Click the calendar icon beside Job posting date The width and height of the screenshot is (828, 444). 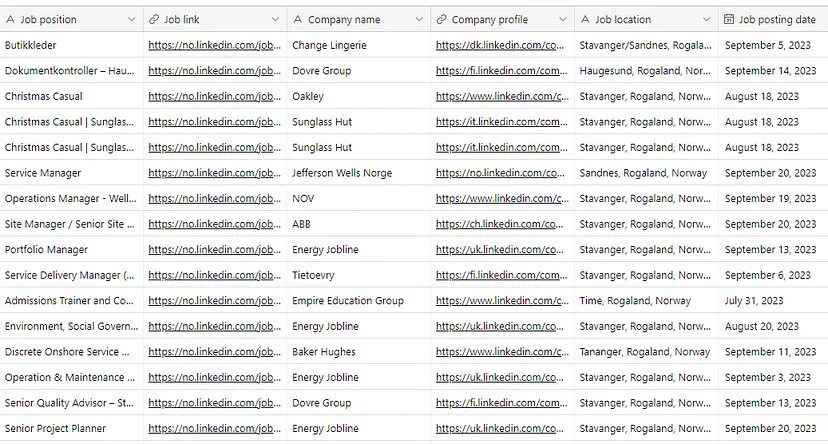(x=729, y=19)
